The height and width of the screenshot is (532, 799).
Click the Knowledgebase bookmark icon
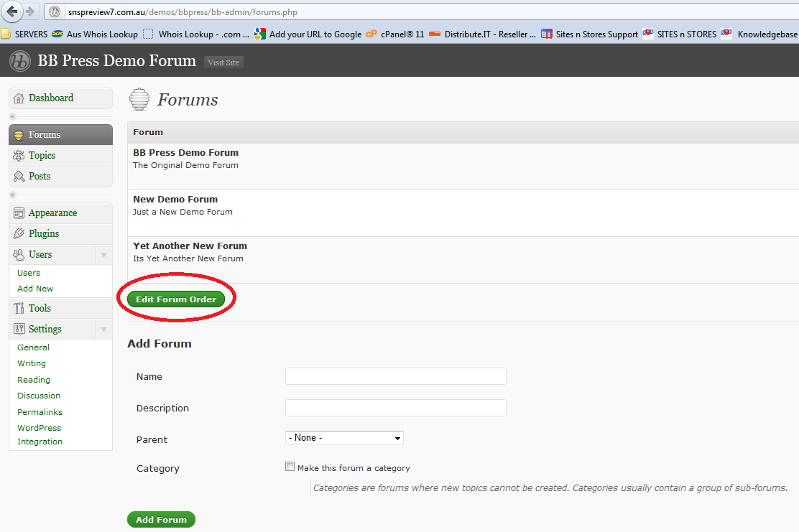click(x=726, y=34)
